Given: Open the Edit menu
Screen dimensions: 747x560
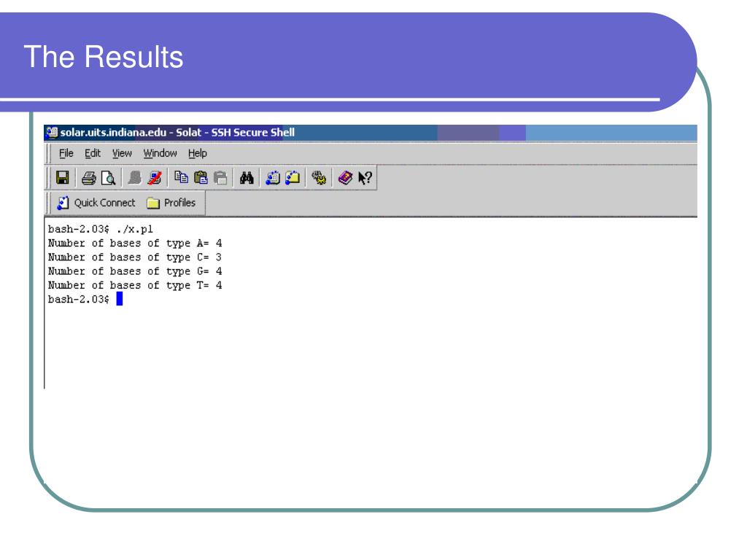Looking at the screenshot, I should click(93, 153).
